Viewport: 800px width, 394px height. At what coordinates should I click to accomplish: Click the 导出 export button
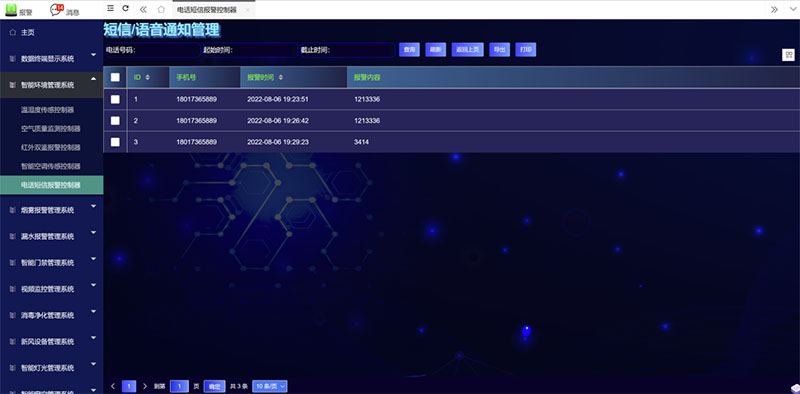499,50
